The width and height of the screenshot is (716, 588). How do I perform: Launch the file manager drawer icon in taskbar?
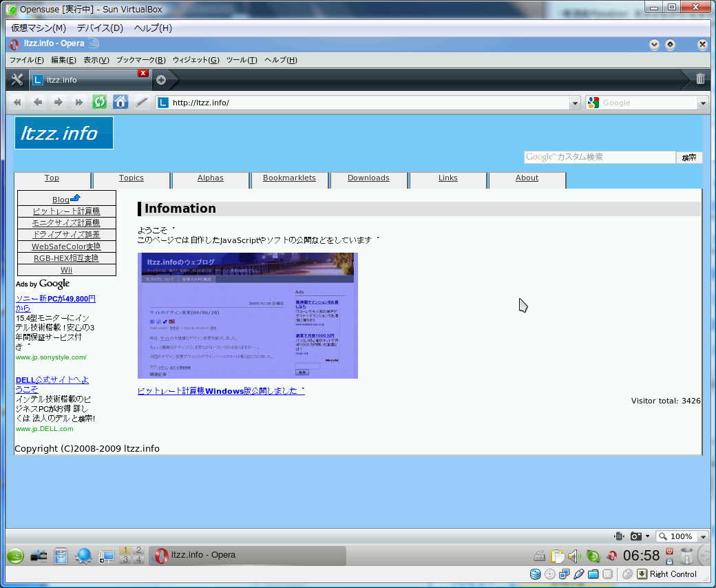tap(61, 556)
